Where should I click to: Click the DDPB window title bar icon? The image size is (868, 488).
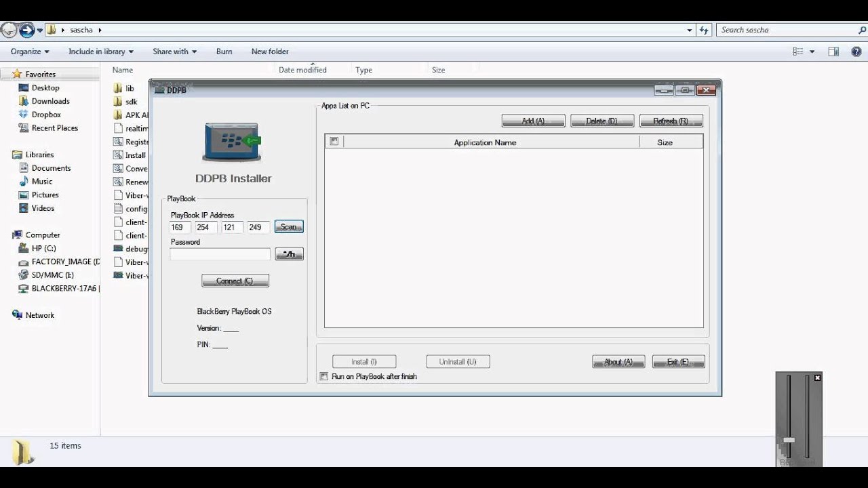(x=159, y=90)
